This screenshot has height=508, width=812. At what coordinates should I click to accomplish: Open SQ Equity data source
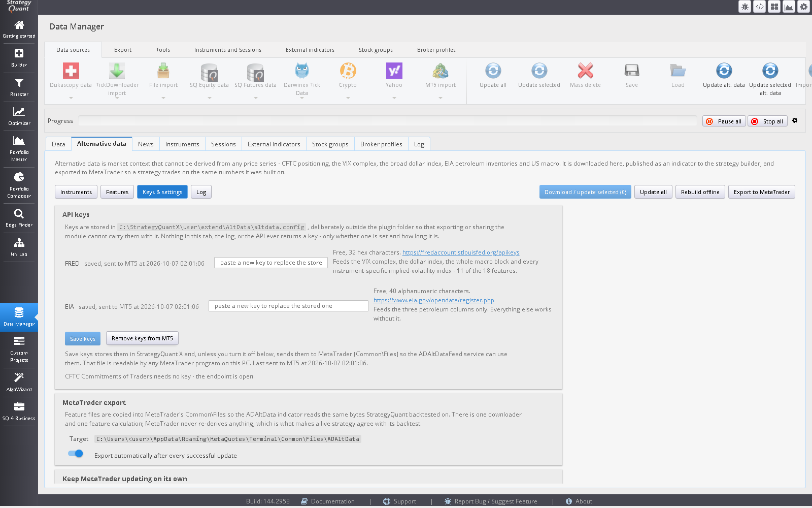209,72
